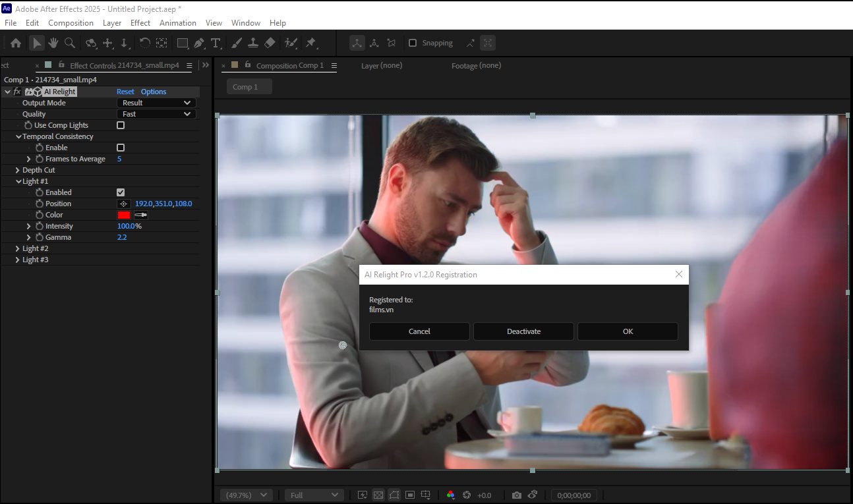This screenshot has width=853, height=504.
Task: Check Temporal Consistency Enable box
Action: tap(121, 148)
